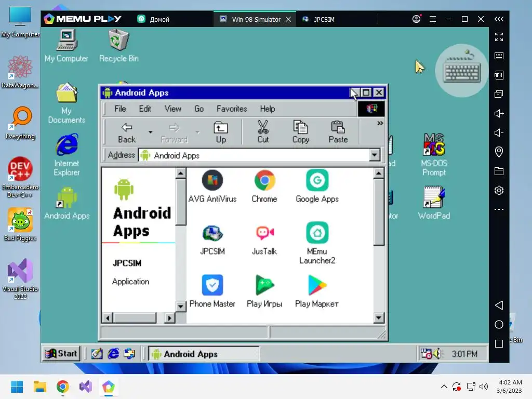Open the View menu
The image size is (532, 399).
pos(172,109)
